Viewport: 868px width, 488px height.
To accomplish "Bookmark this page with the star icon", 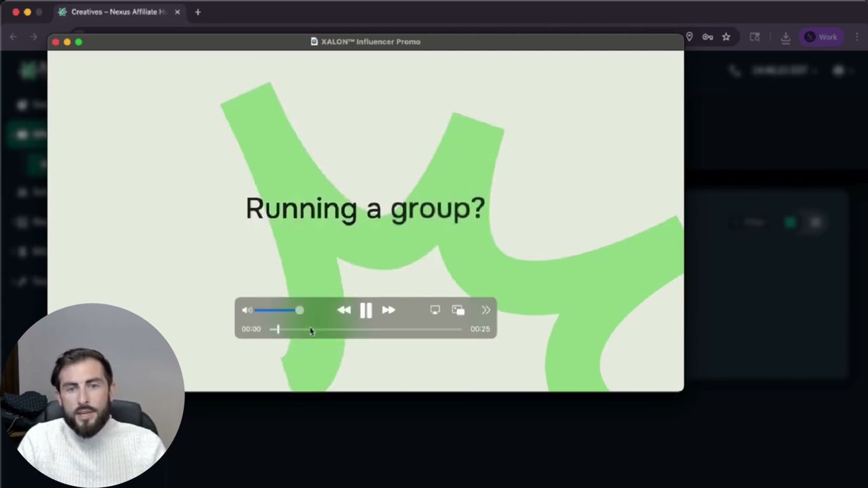I will click(x=726, y=37).
